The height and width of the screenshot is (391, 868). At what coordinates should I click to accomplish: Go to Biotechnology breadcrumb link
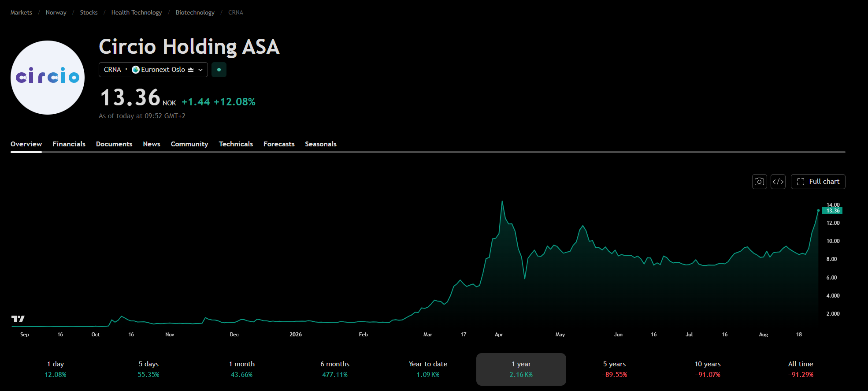pos(195,12)
